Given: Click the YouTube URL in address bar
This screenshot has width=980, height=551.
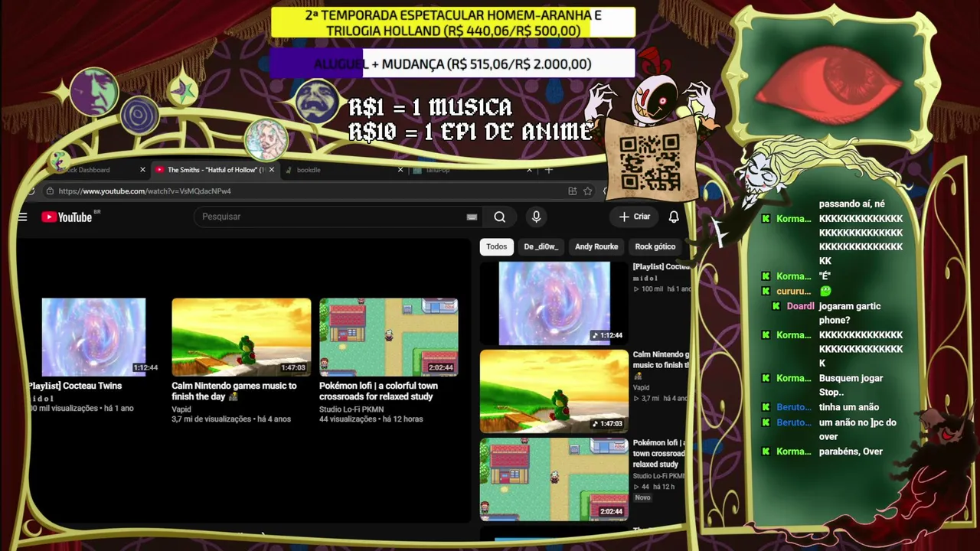Looking at the screenshot, I should click(145, 191).
